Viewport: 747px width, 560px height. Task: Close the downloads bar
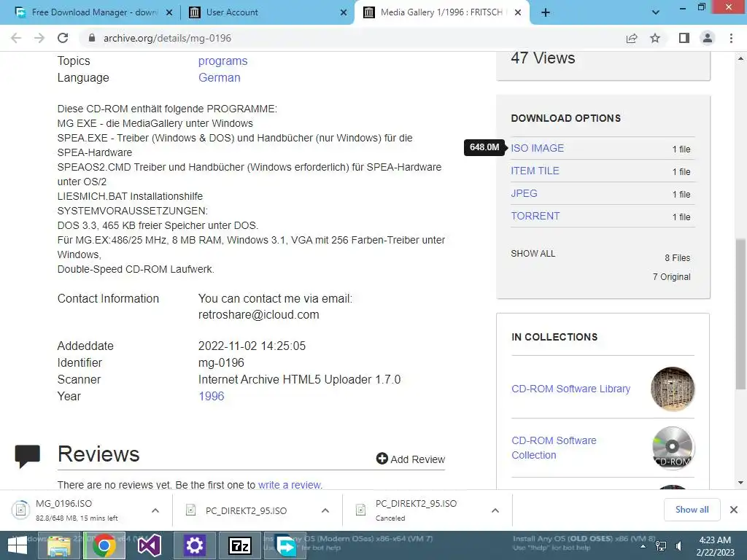(x=734, y=510)
